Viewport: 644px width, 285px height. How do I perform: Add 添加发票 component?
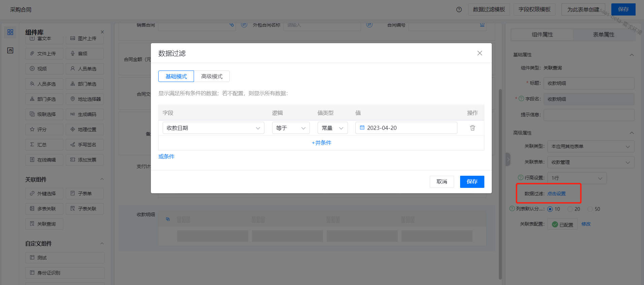(85, 160)
